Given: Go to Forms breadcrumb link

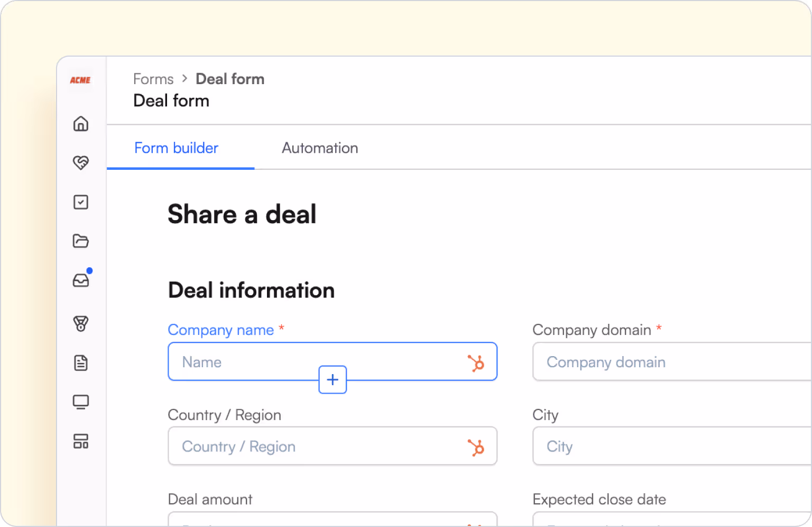Looking at the screenshot, I should (x=153, y=79).
